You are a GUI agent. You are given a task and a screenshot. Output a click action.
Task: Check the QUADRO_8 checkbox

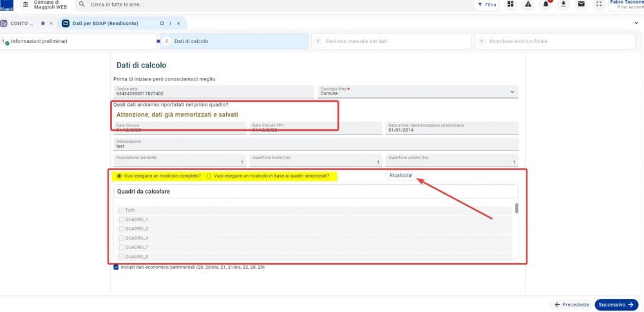coord(122,257)
